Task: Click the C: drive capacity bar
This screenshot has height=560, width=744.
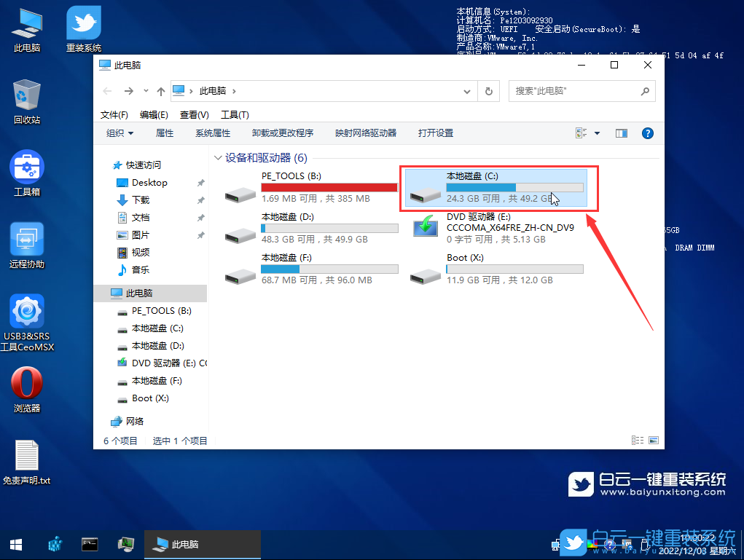Action: 514,187
